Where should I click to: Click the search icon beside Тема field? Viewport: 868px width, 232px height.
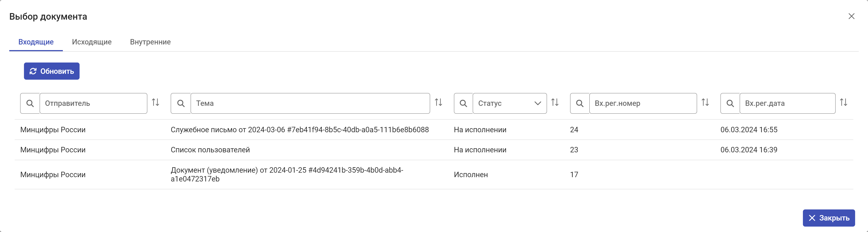(x=181, y=103)
